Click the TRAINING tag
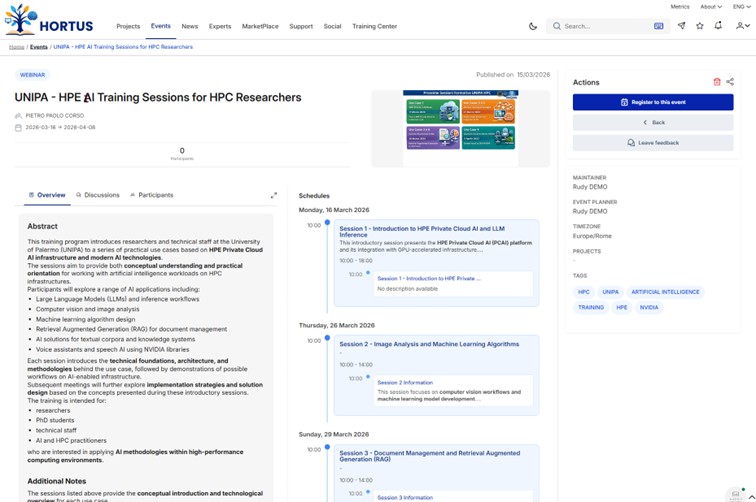 pos(591,307)
